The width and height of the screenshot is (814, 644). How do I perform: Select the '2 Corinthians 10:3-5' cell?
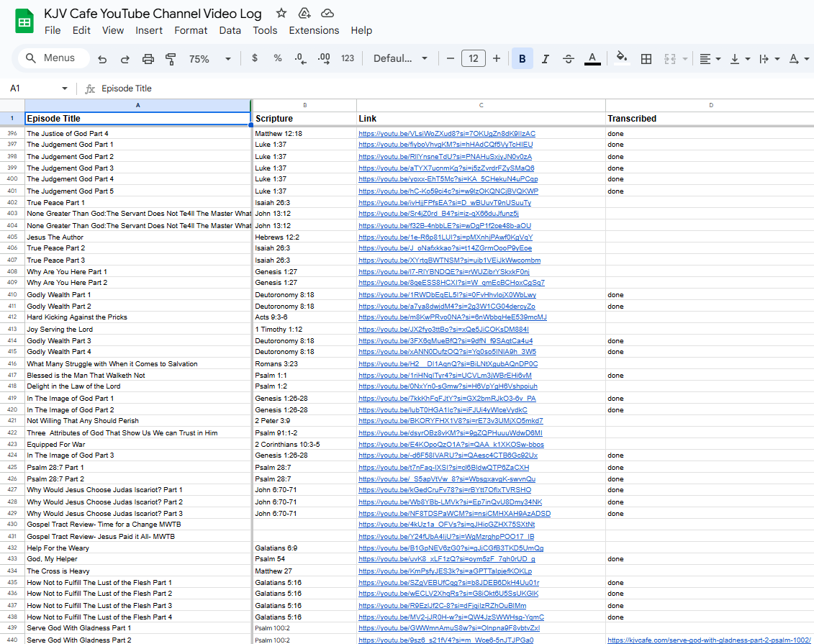pyautogui.click(x=304, y=444)
